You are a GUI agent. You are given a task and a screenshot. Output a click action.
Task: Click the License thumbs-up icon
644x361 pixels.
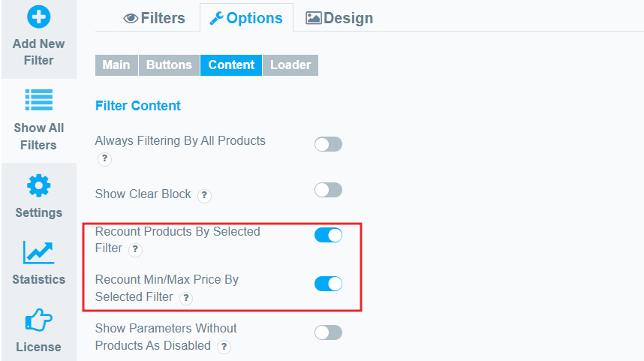(38, 320)
